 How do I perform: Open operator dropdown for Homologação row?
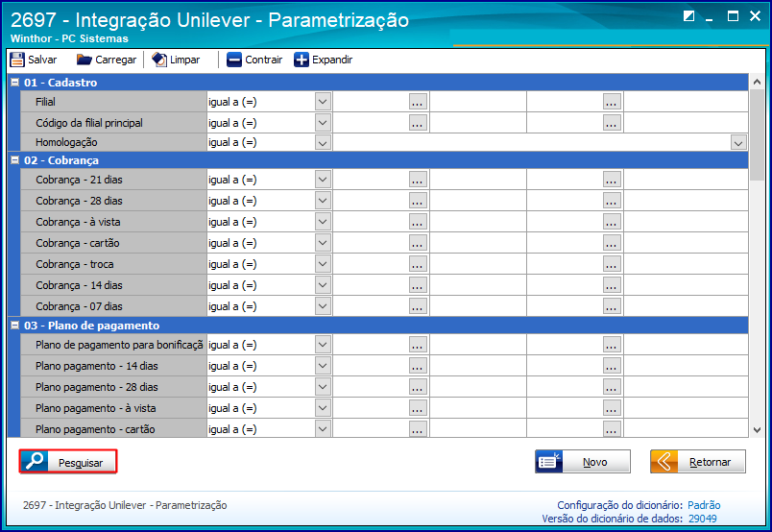click(323, 142)
